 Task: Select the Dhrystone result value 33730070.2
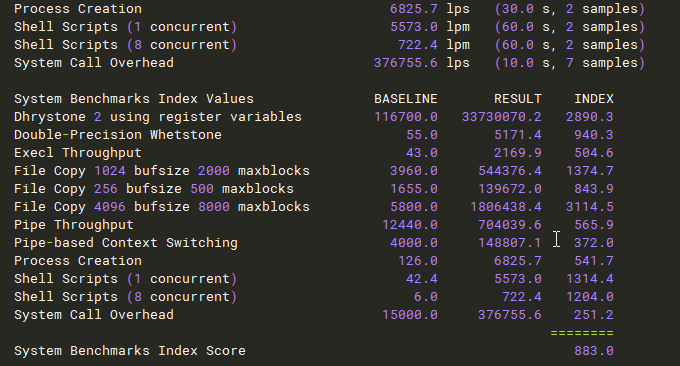click(501, 117)
